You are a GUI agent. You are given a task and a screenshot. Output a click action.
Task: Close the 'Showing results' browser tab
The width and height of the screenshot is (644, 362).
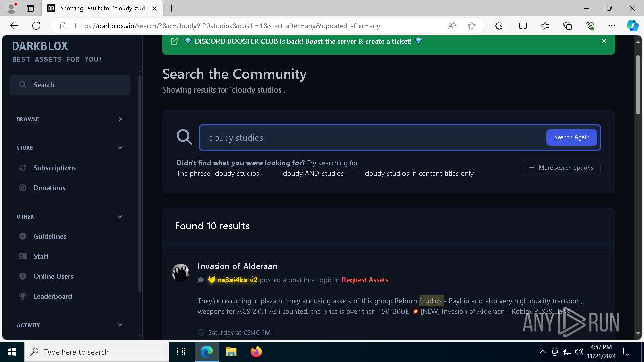coord(155,8)
